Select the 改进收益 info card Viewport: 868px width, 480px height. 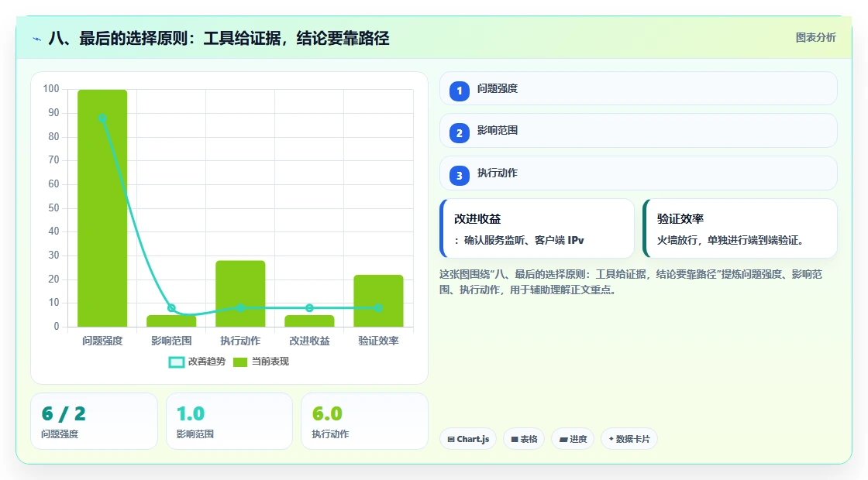coord(537,228)
